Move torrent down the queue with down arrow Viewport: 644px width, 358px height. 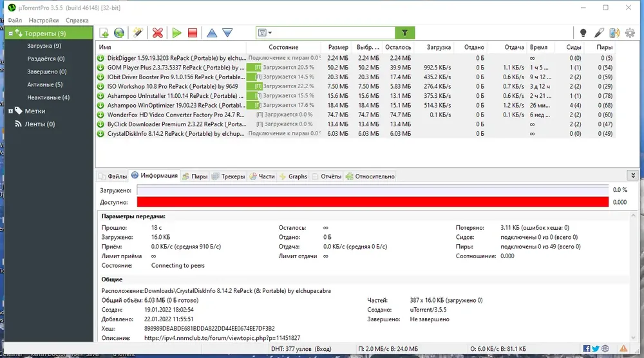[227, 33]
